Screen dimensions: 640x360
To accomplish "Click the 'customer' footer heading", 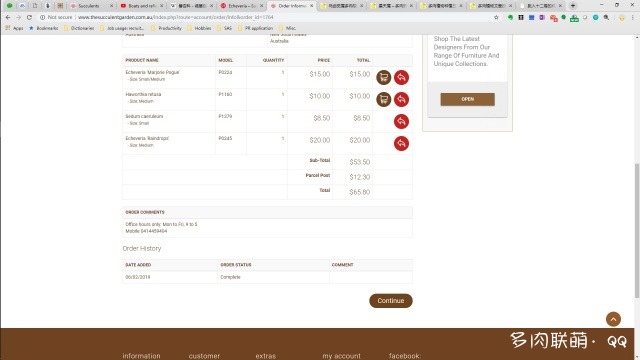I will tap(204, 356).
